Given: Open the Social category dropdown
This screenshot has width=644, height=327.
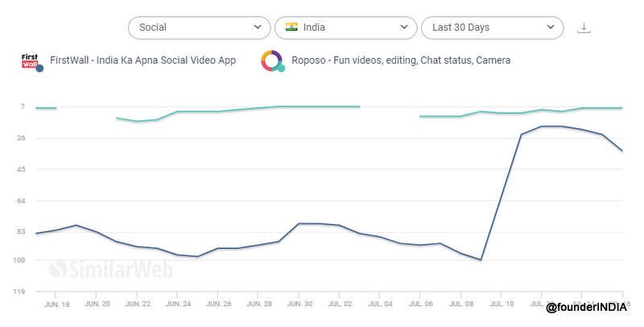Looking at the screenshot, I should 199,27.
